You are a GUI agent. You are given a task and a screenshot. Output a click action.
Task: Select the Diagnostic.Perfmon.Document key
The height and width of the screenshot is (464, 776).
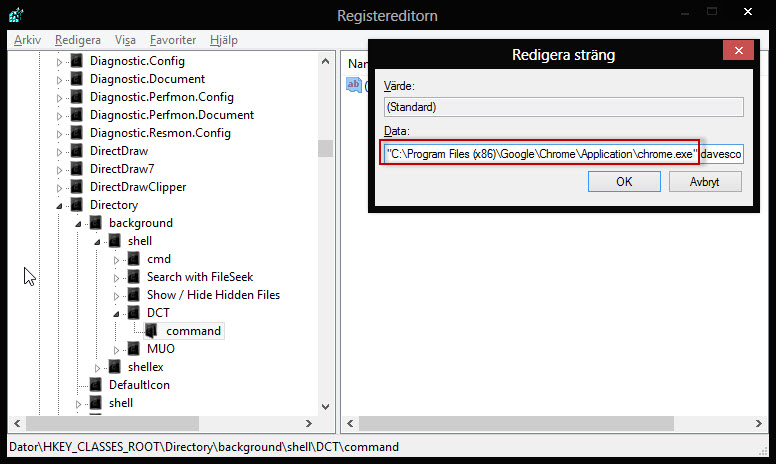tap(172, 115)
